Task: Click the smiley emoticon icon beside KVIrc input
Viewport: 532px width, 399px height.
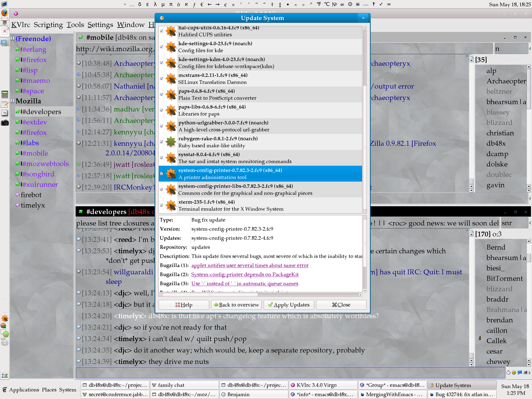Action: coord(514,373)
